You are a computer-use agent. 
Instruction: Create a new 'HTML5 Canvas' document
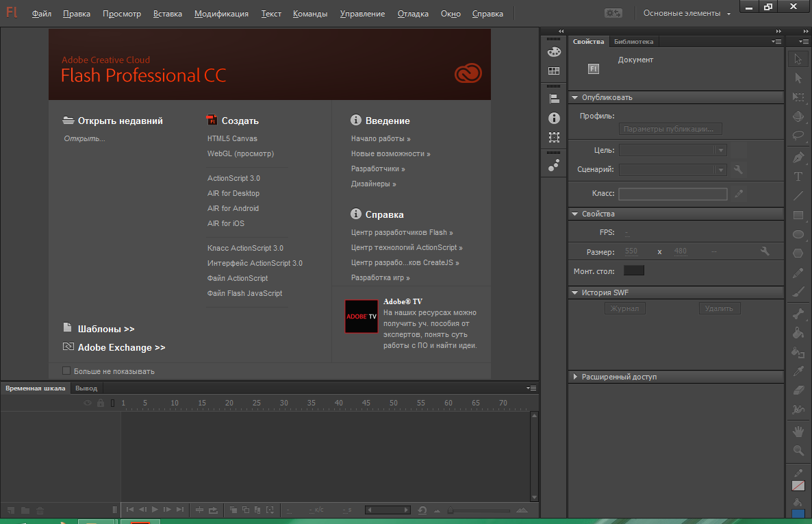click(232, 138)
